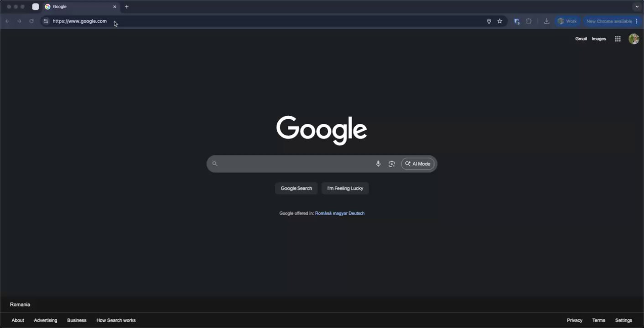Open the Settings footer menu
This screenshot has width=644, height=328.
tap(623, 320)
